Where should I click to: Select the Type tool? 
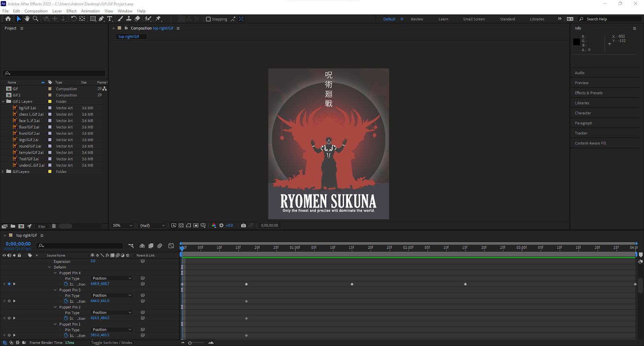(109, 19)
